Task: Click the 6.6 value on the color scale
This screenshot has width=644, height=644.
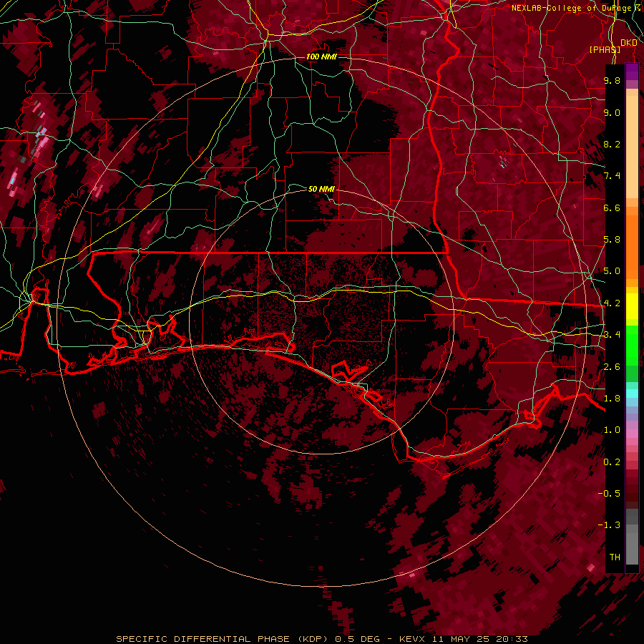Action: coord(612,208)
